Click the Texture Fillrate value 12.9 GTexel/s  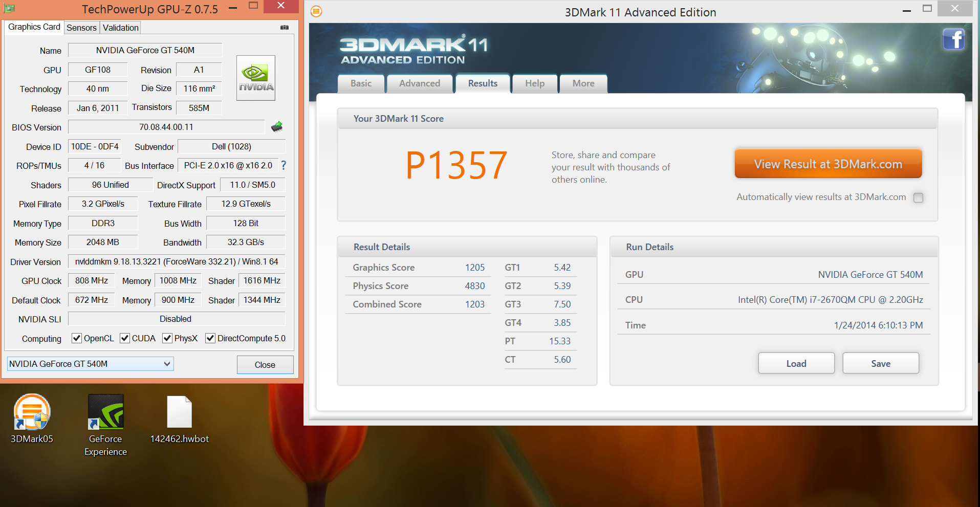tap(246, 204)
